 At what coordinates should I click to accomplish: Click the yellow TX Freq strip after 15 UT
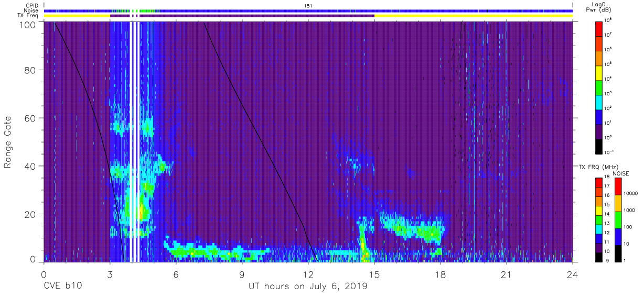coord(474,16)
